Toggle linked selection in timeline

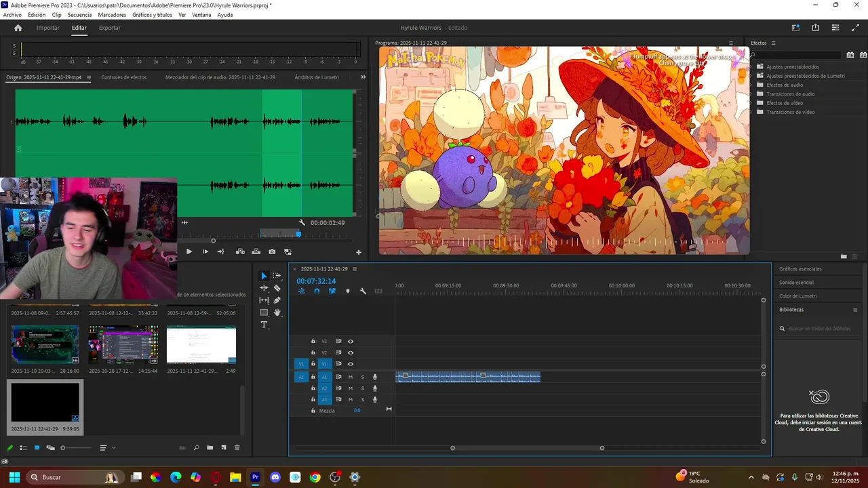point(332,291)
